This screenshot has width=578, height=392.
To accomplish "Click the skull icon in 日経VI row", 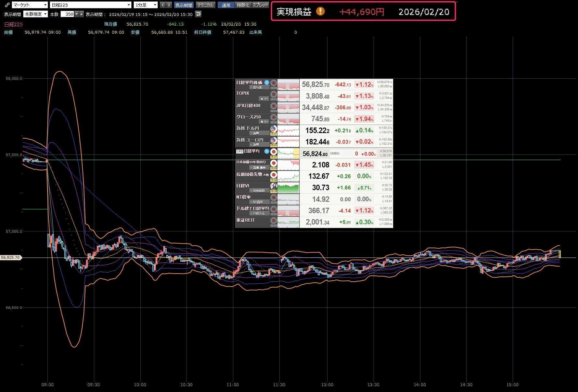I will (x=274, y=186).
